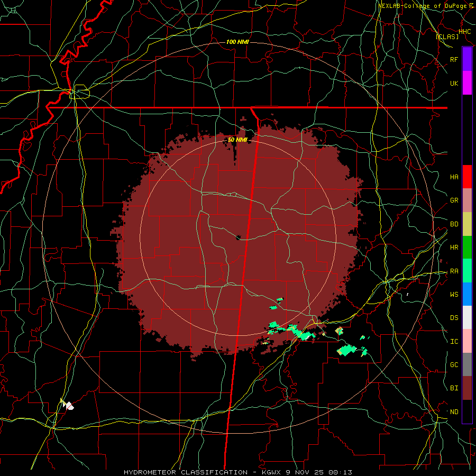The image size is (476, 476).
Task: Click the WS blue legend swatch
Action: (x=467, y=294)
